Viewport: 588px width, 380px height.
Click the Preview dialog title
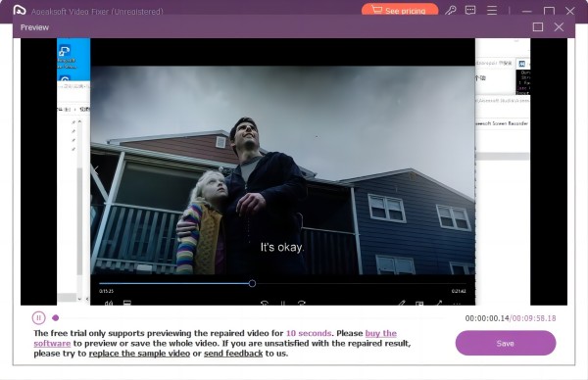tap(34, 27)
